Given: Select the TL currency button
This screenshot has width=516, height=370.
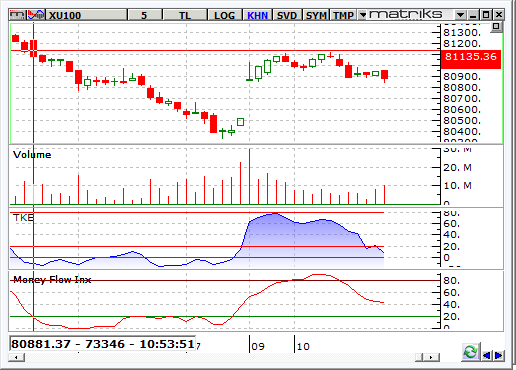Looking at the screenshot, I should (185, 15).
